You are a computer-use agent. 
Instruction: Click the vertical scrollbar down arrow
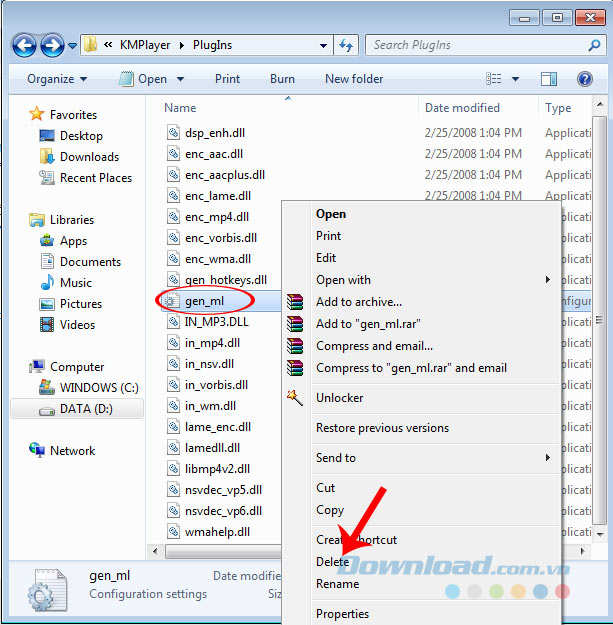[x=600, y=534]
